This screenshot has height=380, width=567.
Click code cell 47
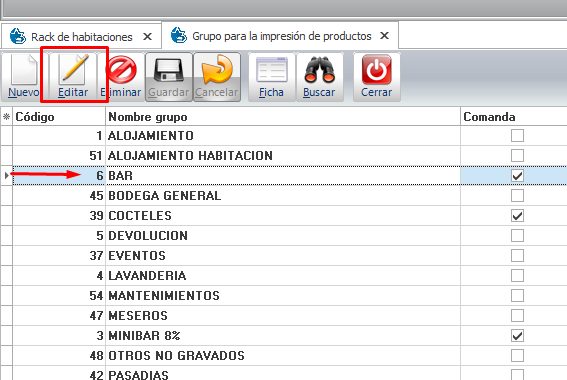point(59,316)
